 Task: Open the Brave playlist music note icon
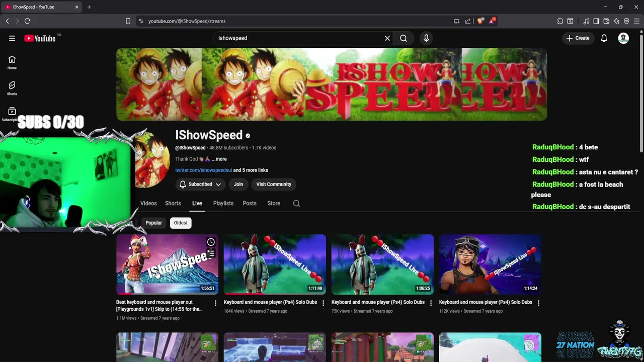(x=586, y=21)
